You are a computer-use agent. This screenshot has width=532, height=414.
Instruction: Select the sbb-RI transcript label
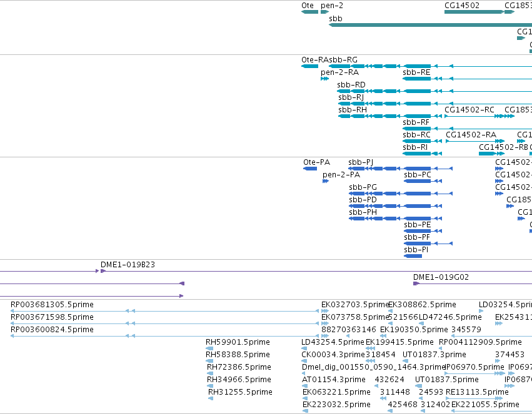[x=415, y=147]
